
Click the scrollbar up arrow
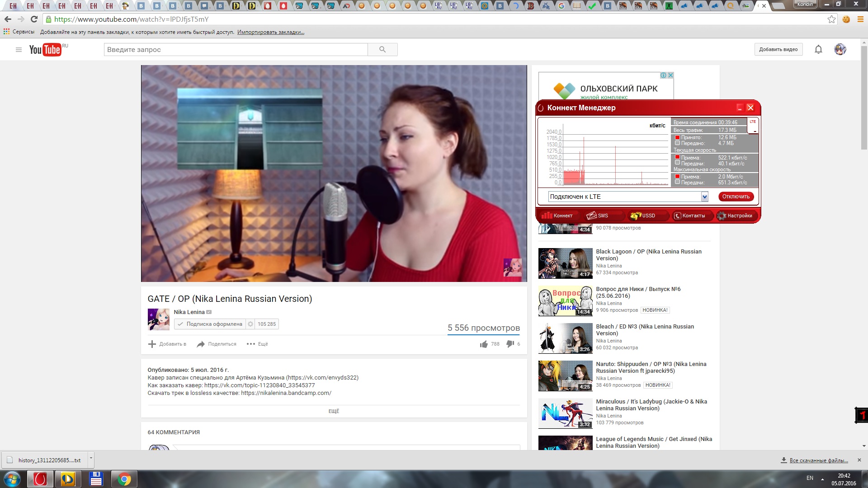coord(864,42)
